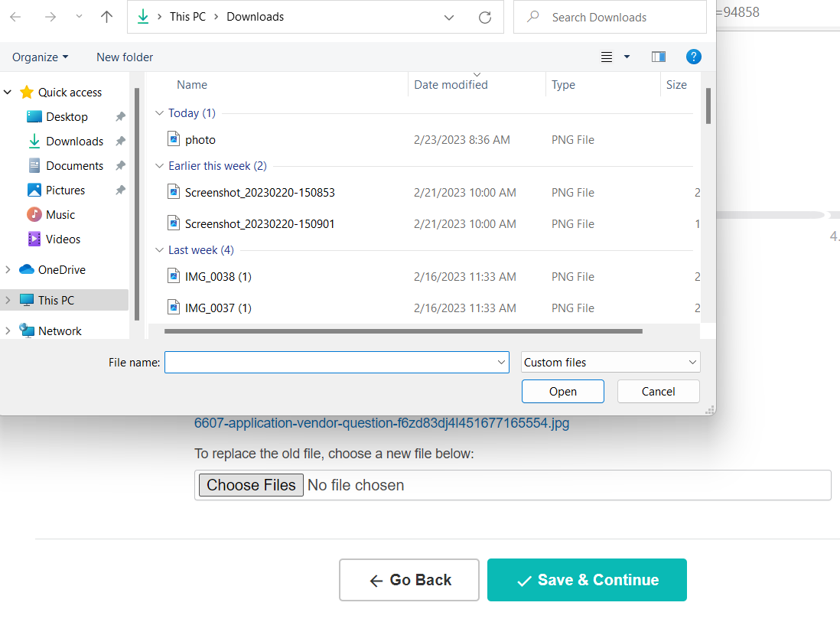The width and height of the screenshot is (840, 622).
Task: Open the Organize menu
Action: (x=41, y=57)
